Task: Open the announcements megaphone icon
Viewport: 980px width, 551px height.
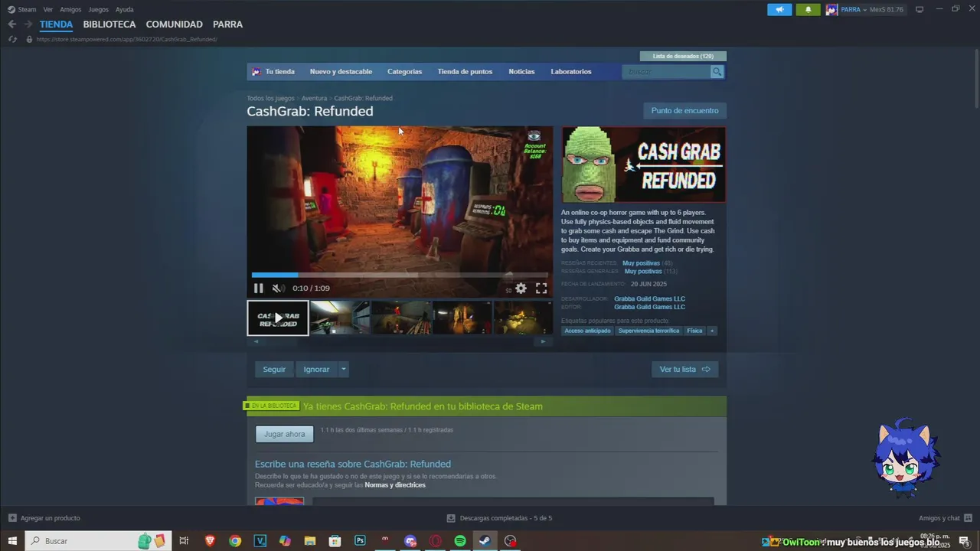Action: [x=779, y=9]
